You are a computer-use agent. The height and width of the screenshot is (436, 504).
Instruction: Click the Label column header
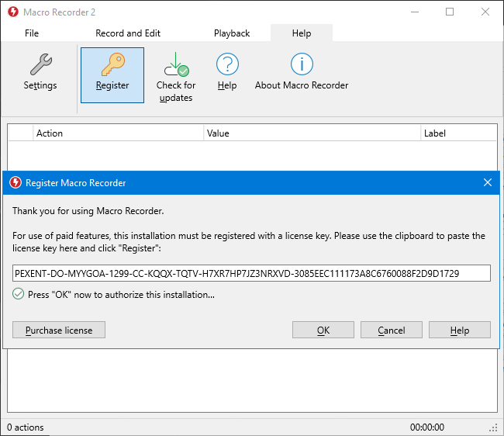click(459, 133)
